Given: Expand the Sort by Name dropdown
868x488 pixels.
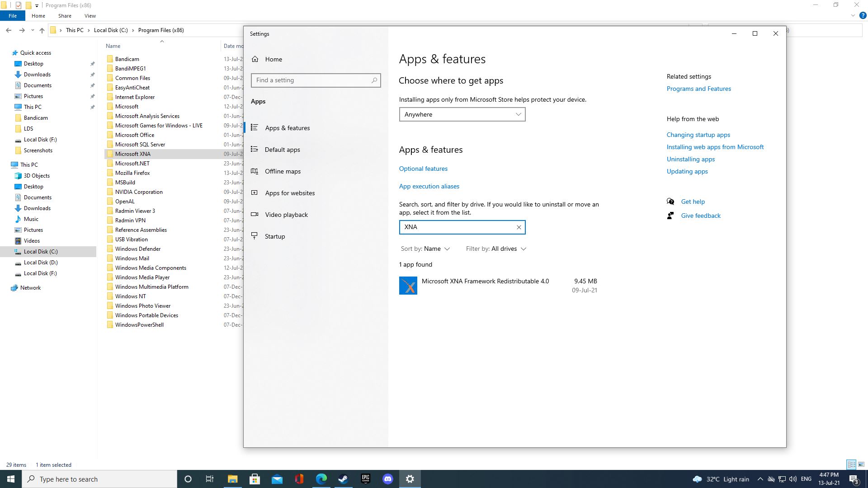Looking at the screenshot, I should (425, 249).
